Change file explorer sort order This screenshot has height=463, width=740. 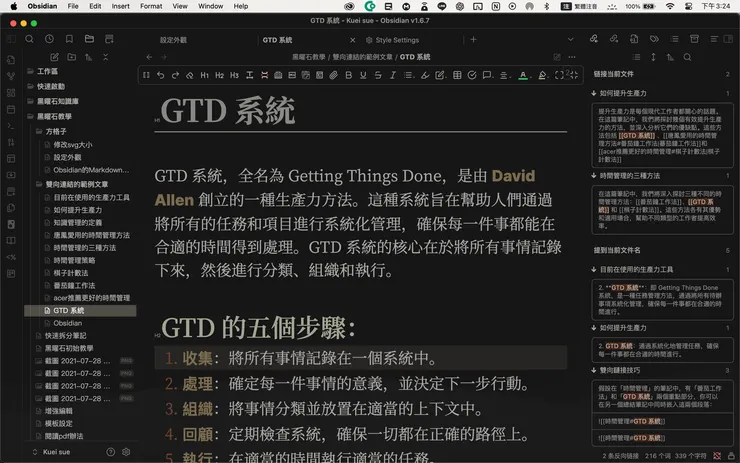pyautogui.click(x=88, y=57)
